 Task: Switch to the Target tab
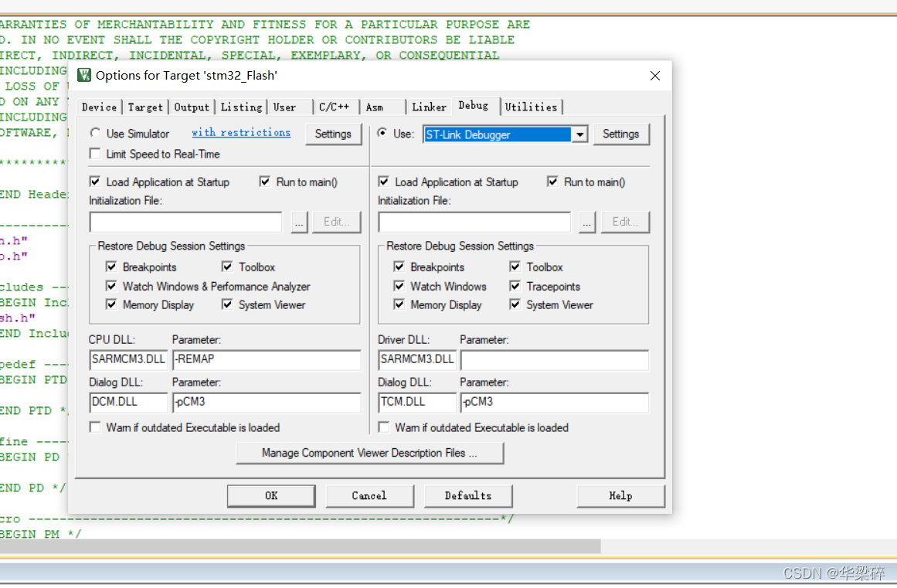145,107
